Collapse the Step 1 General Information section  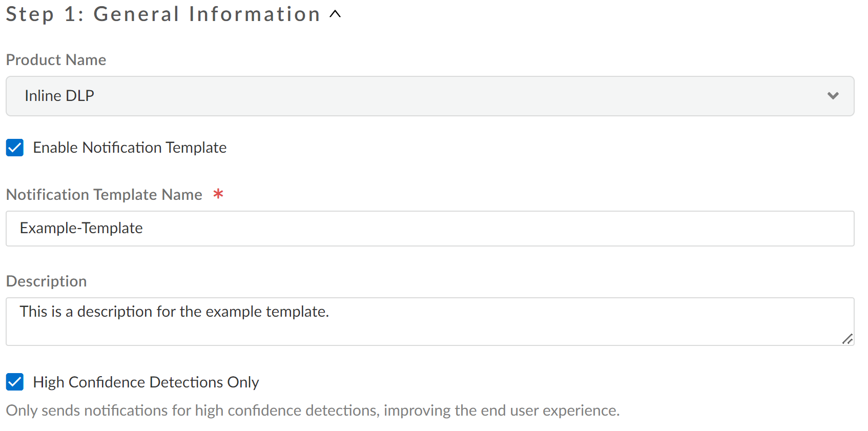pyautogui.click(x=335, y=14)
